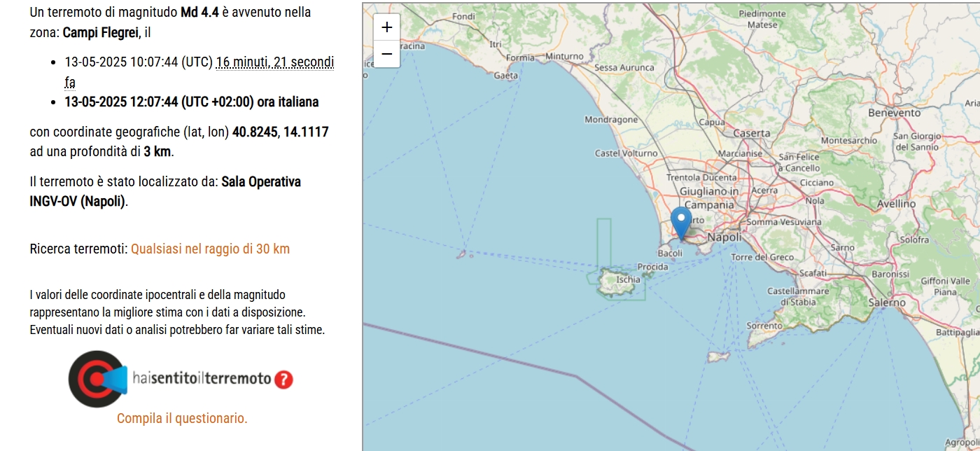Image resolution: width=980 pixels, height=451 pixels.
Task: Zoom in on the earthquake map
Action: pos(386,28)
